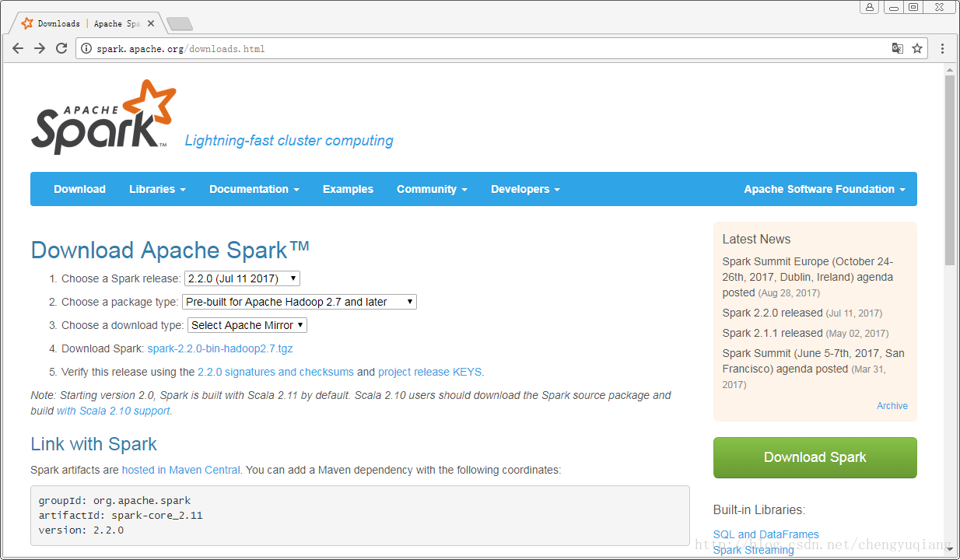Viewport: 960px width, 560px height.
Task: Expand the Developers menu
Action: click(x=525, y=189)
